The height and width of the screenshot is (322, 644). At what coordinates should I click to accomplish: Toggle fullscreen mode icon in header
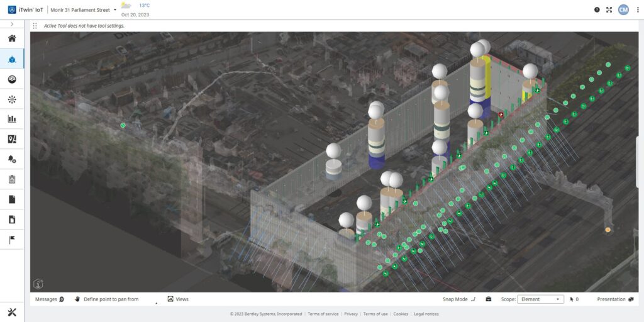[x=609, y=10]
